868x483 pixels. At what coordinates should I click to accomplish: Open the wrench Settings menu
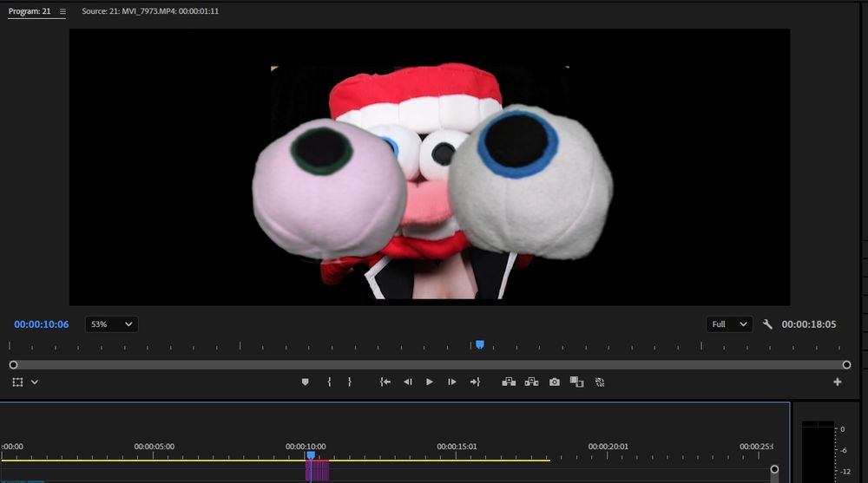(x=767, y=324)
